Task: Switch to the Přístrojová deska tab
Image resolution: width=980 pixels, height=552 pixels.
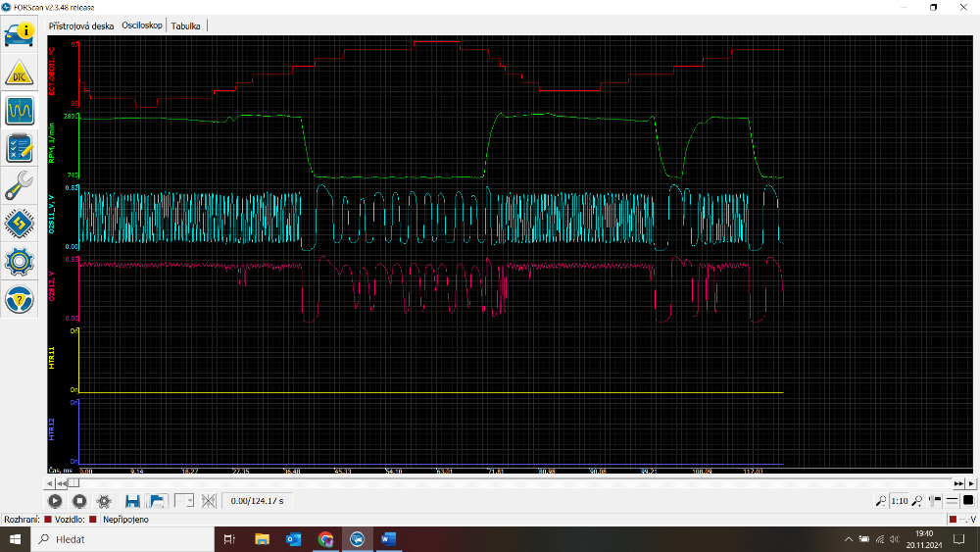Action: click(x=82, y=25)
